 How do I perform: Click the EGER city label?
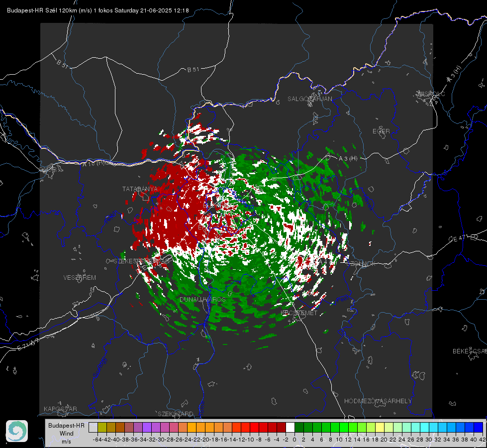381,131
